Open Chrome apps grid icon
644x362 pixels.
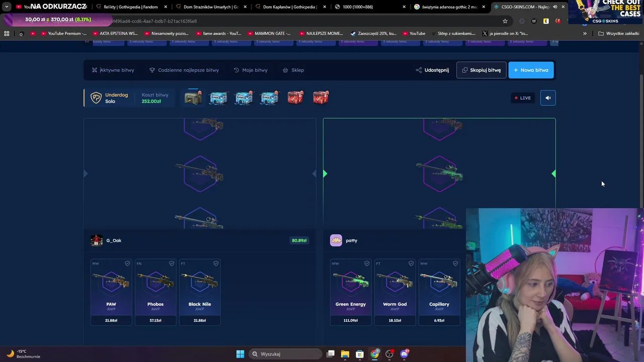click(x=7, y=33)
